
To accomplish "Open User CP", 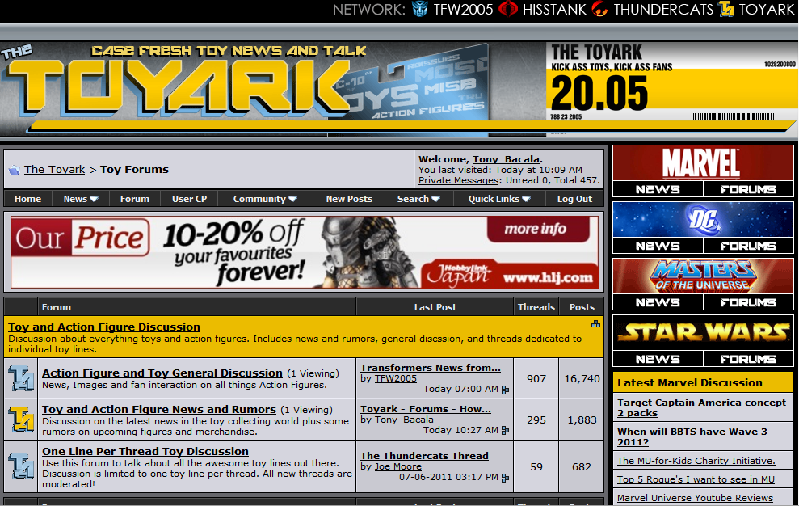I will 190,199.
